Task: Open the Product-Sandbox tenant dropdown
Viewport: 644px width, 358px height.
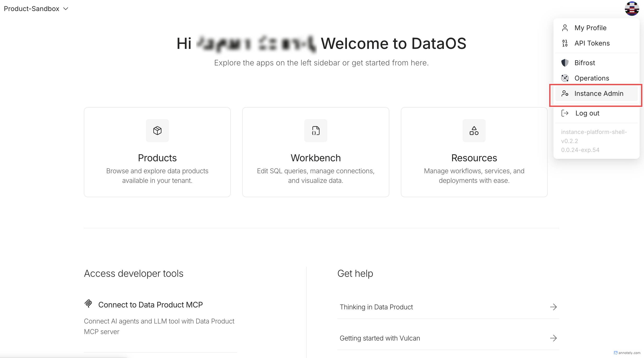Action: pyautogui.click(x=36, y=8)
